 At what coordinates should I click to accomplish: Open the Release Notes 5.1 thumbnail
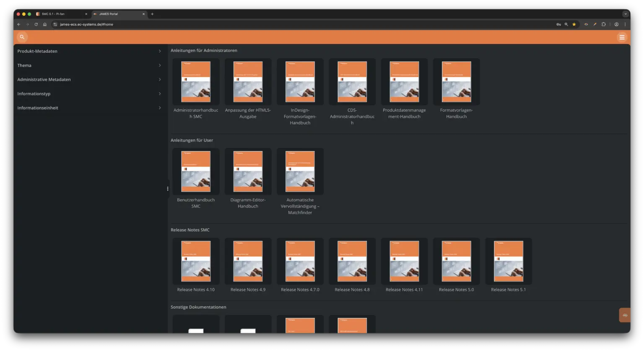point(508,261)
